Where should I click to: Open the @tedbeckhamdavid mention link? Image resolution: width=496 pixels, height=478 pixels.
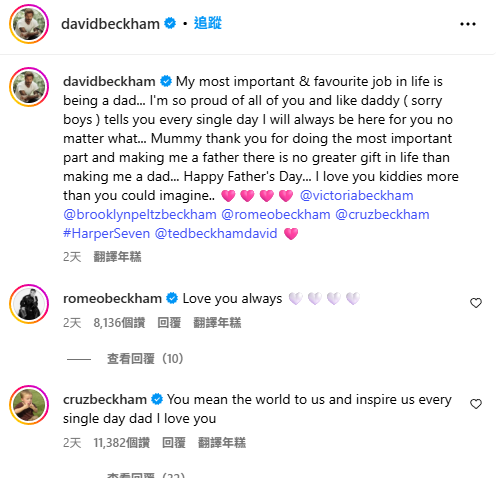pos(216,233)
